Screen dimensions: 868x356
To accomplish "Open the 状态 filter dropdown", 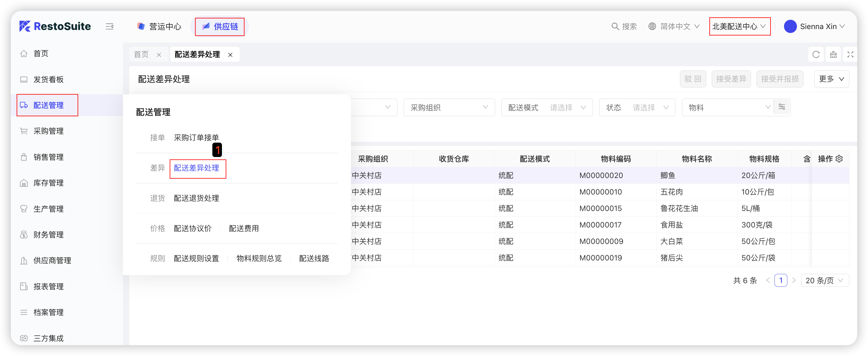I will 637,108.
